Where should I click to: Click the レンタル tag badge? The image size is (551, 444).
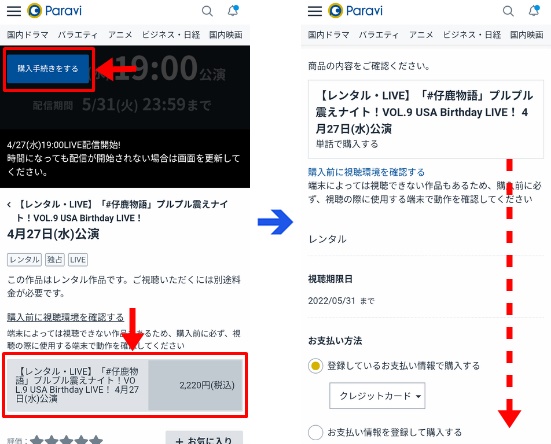[24, 260]
